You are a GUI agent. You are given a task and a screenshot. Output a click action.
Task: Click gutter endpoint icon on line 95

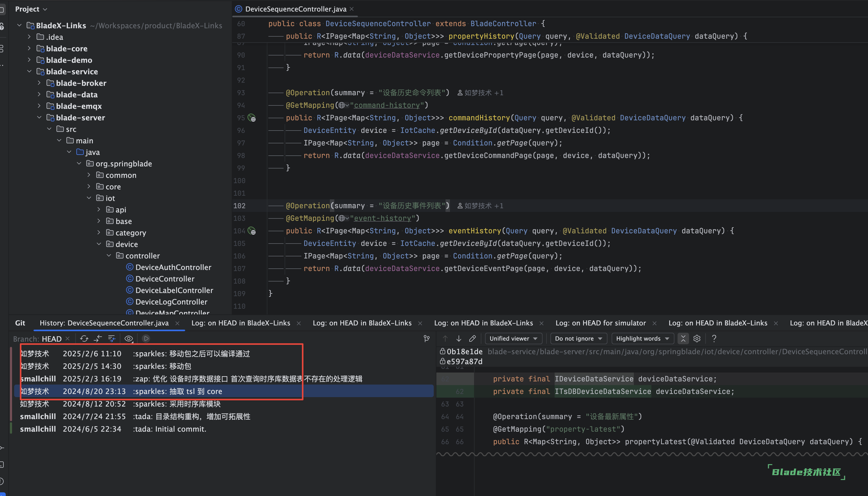(x=252, y=118)
